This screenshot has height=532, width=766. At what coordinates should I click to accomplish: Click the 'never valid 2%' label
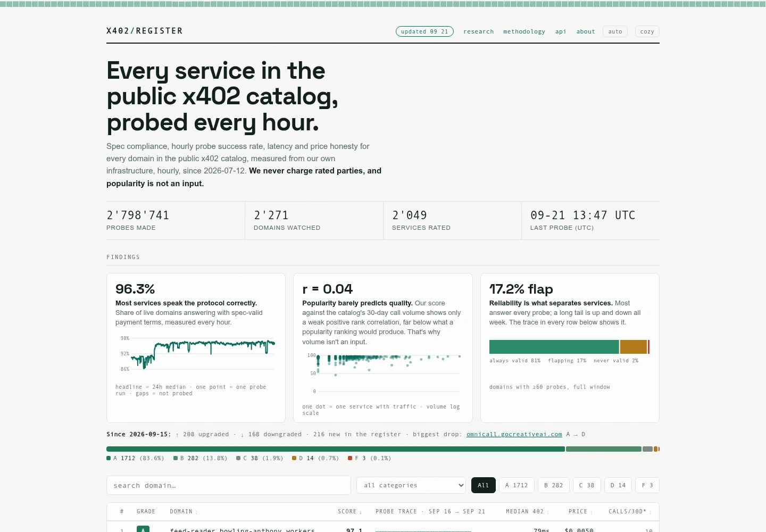pyautogui.click(x=616, y=361)
